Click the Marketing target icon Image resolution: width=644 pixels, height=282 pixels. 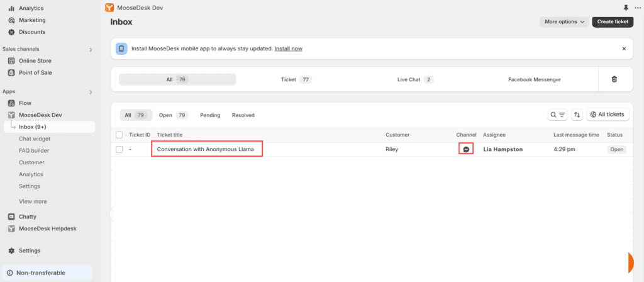tap(11, 20)
